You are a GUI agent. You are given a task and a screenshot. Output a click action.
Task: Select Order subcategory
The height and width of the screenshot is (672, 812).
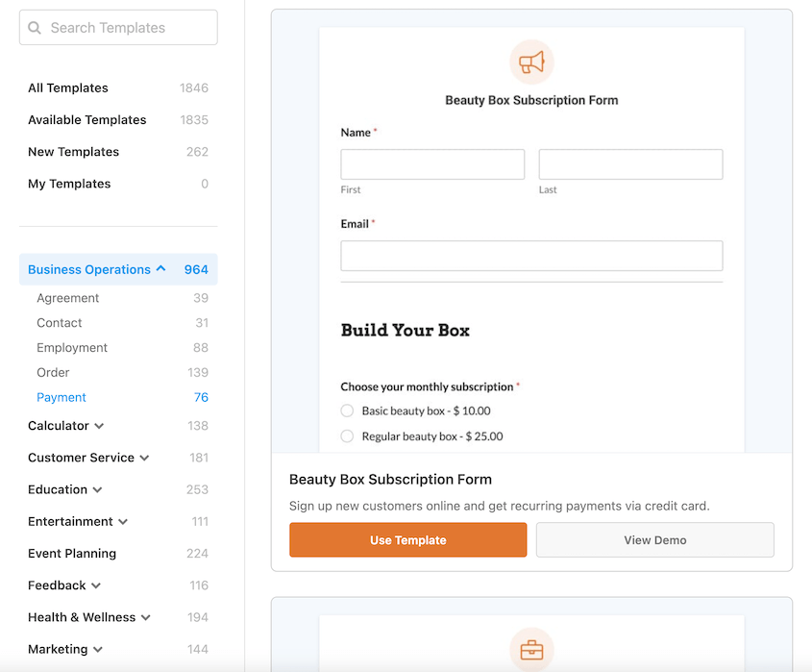[x=53, y=372]
